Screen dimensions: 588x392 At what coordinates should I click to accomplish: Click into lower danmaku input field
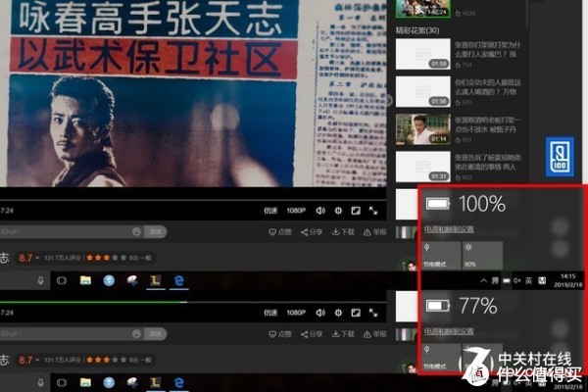point(65,334)
